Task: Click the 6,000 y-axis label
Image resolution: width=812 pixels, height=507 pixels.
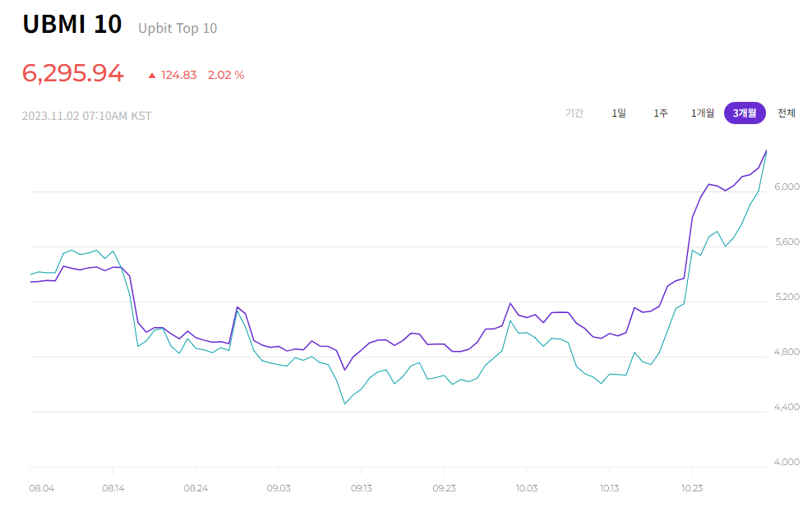Action: 787,187
